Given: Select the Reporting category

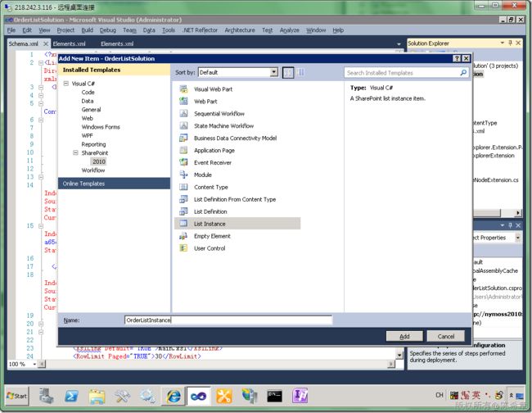Looking at the screenshot, I should (x=93, y=144).
